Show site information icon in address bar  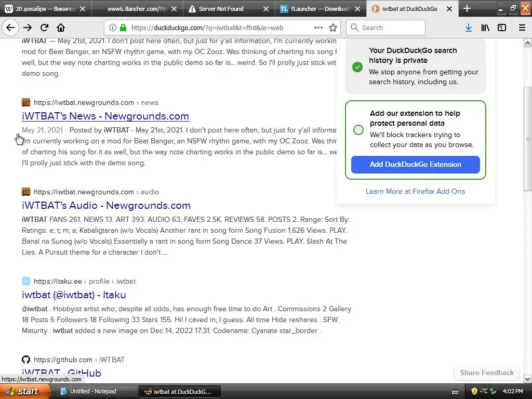click(x=113, y=28)
